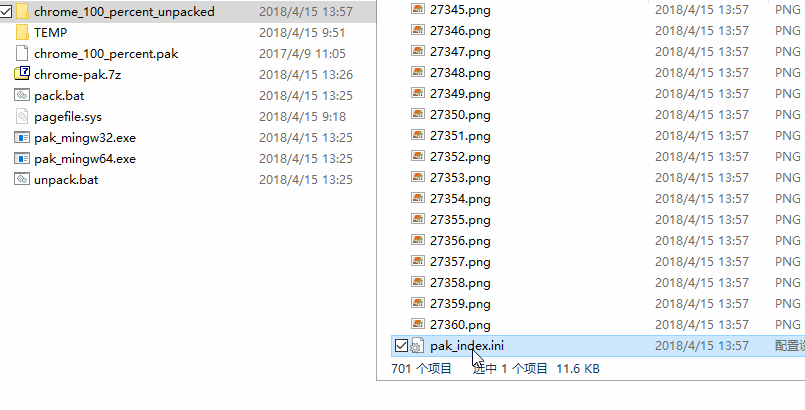Click the 27358.png file modification date
The height and width of the screenshot is (410, 805).
[702, 283]
